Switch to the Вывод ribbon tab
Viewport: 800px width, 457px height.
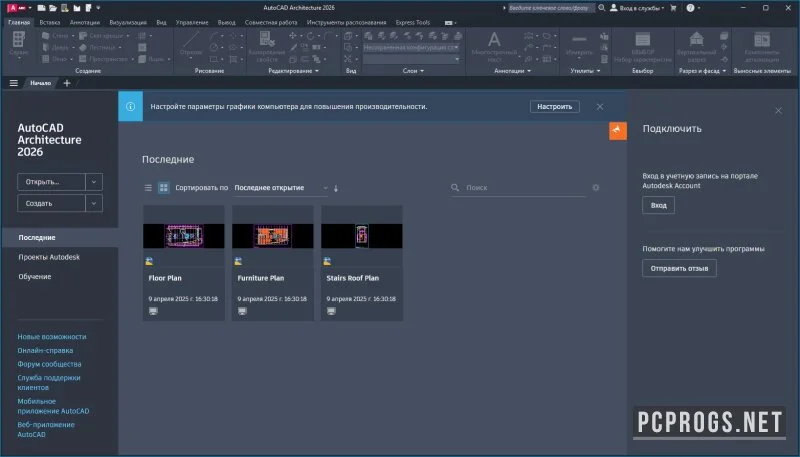(x=227, y=22)
